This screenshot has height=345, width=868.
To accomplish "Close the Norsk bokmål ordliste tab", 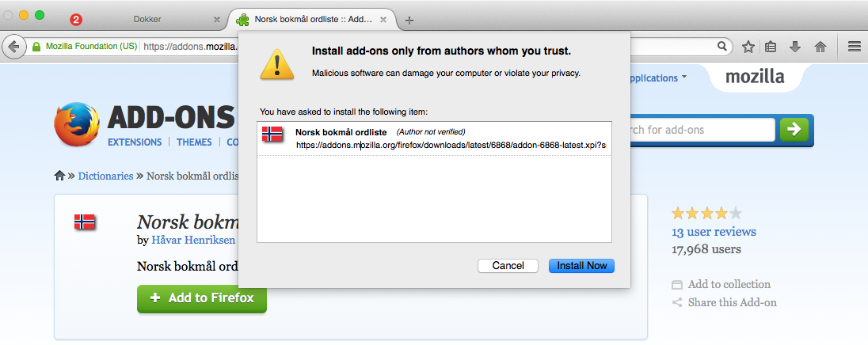I will click(383, 19).
